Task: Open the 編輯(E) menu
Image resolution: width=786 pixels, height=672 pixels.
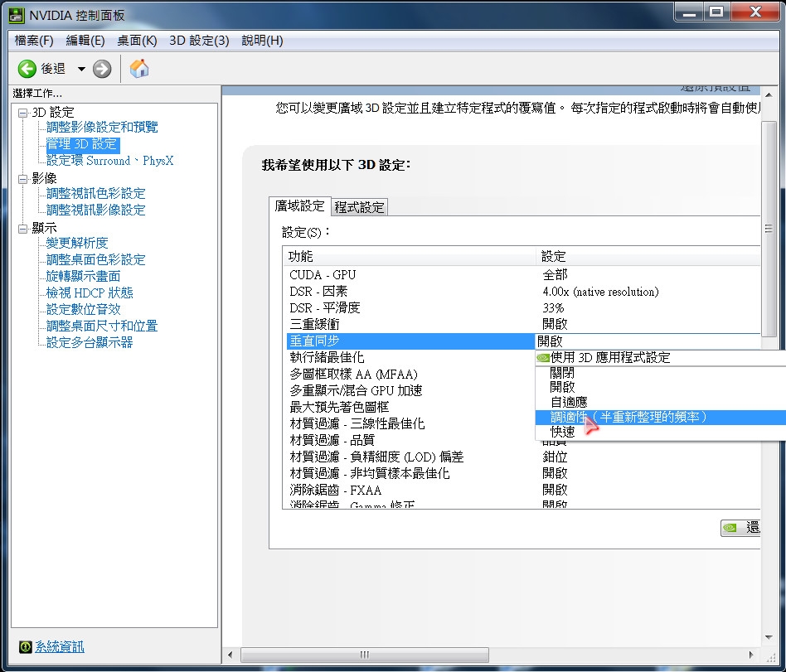Action: (85, 41)
